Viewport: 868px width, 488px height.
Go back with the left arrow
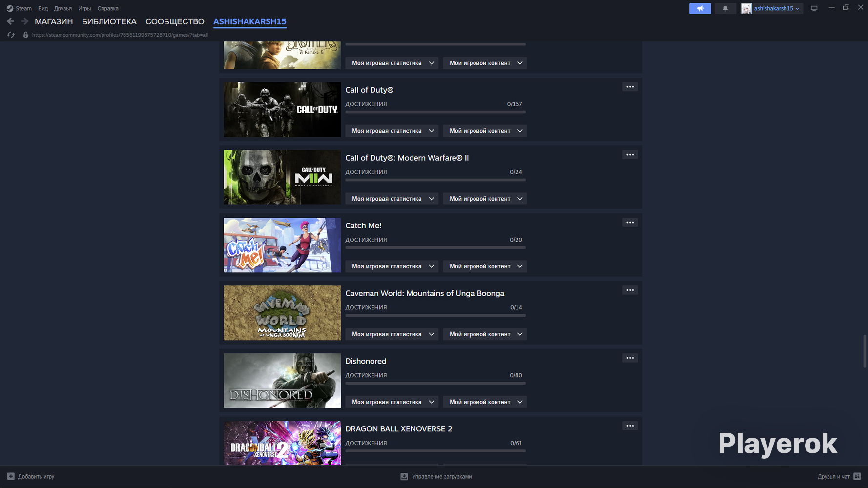10,21
